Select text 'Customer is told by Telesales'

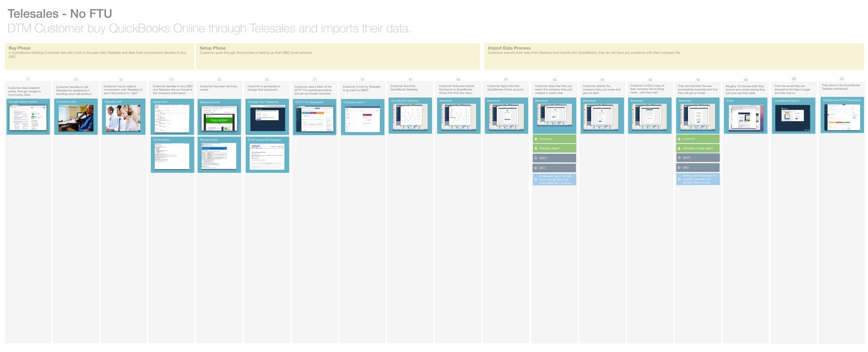(362, 88)
